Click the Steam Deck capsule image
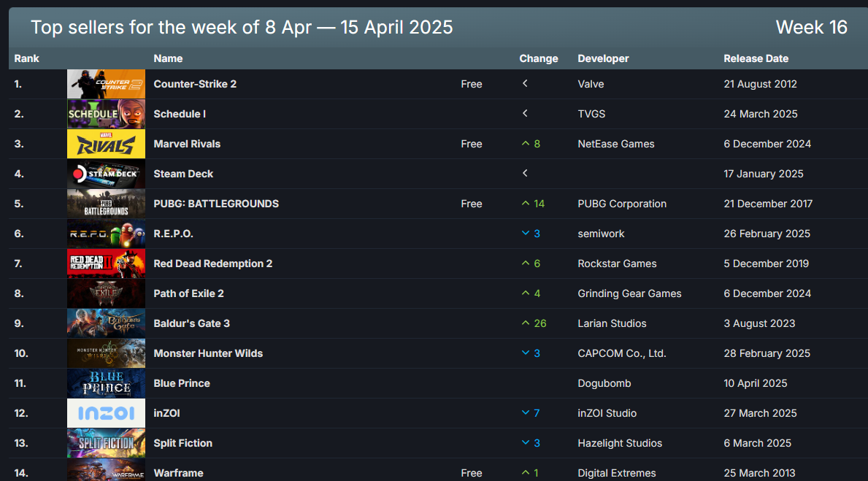Image resolution: width=868 pixels, height=481 pixels. (106, 174)
